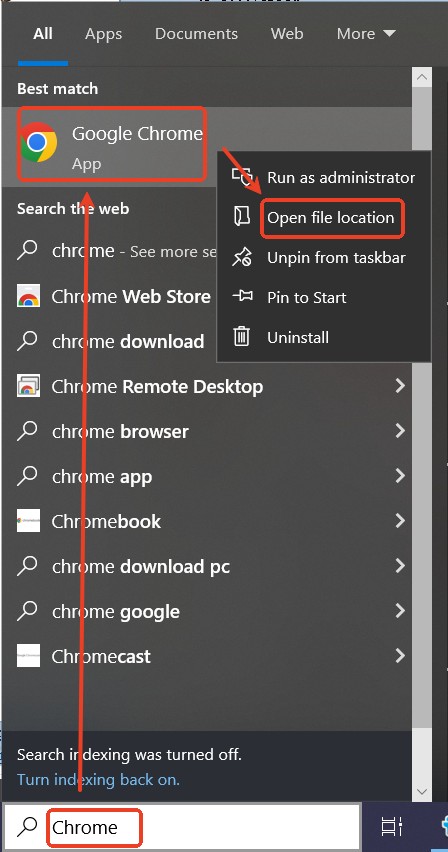Click the Chromebook result thumbnail
Image resolution: width=448 pixels, height=852 pixels.
pos(28,521)
